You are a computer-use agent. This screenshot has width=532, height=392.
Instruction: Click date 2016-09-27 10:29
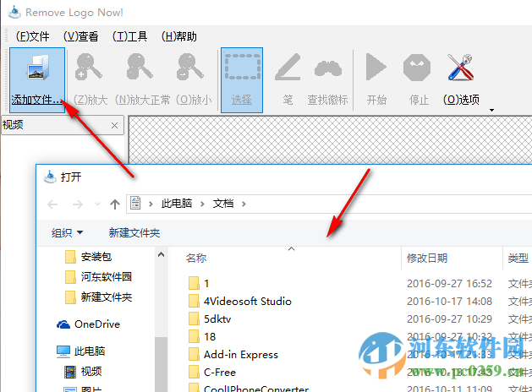coord(449,318)
